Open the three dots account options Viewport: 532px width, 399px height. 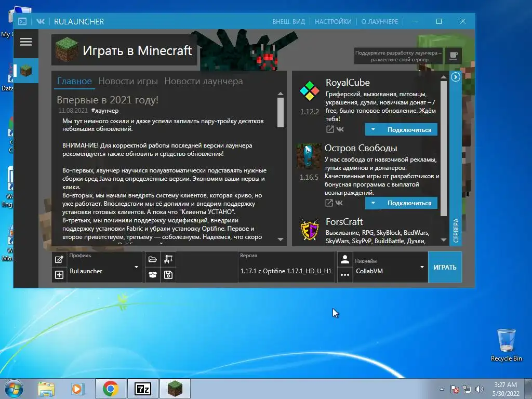pyautogui.click(x=345, y=275)
